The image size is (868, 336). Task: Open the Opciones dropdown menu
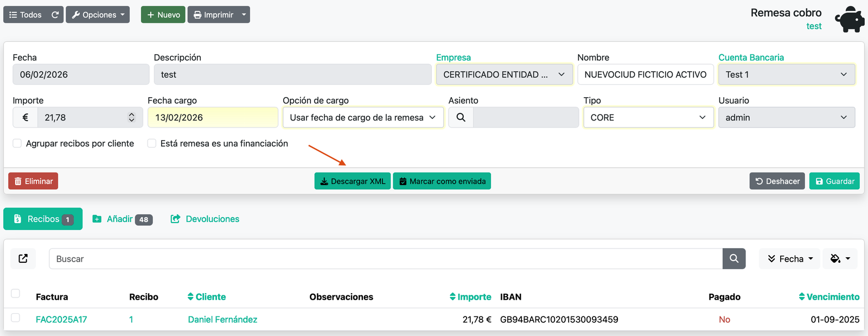pyautogui.click(x=98, y=15)
